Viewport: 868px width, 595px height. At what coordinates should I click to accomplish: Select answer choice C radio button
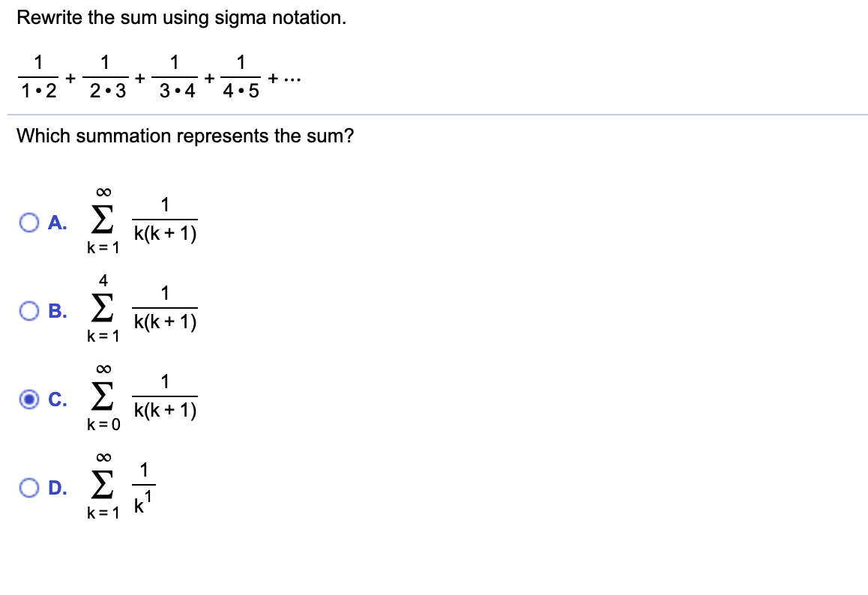point(28,397)
